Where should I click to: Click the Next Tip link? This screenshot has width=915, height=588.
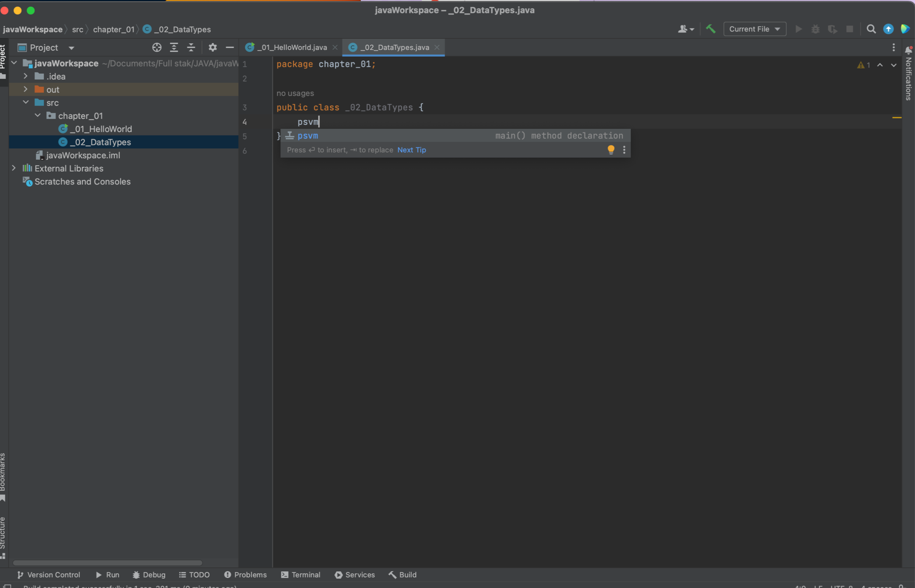click(411, 150)
